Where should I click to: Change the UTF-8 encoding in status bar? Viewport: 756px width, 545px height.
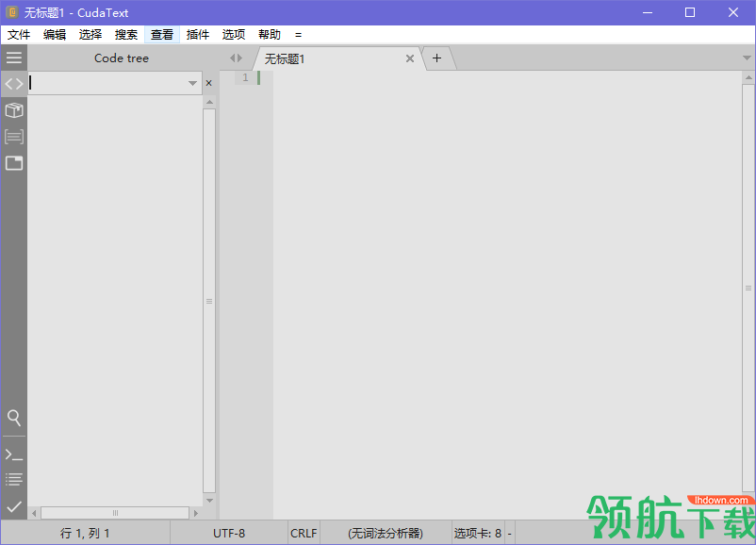click(x=229, y=533)
